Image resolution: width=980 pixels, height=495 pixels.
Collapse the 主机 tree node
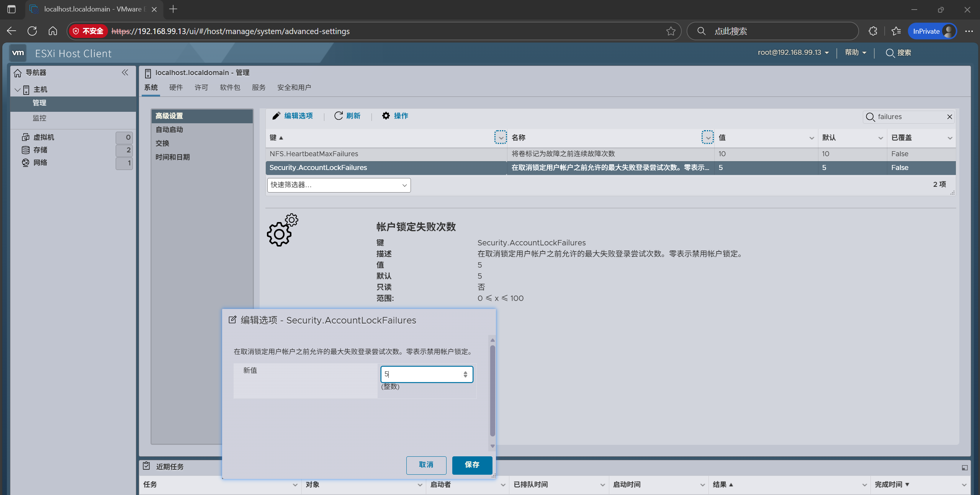17,90
